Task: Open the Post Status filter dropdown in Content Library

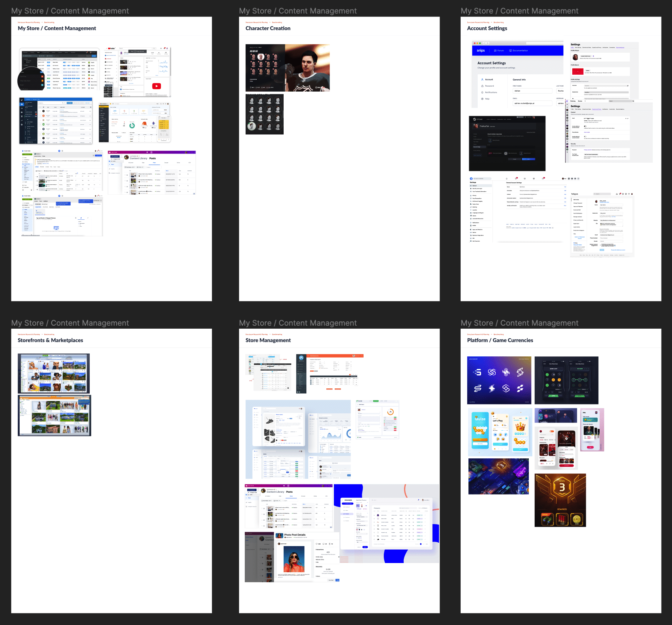Action: 266,501
